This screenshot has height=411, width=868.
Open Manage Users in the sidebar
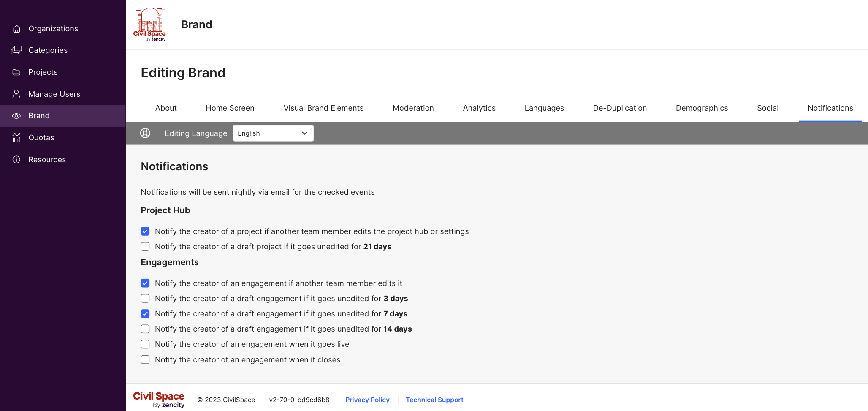(63, 94)
